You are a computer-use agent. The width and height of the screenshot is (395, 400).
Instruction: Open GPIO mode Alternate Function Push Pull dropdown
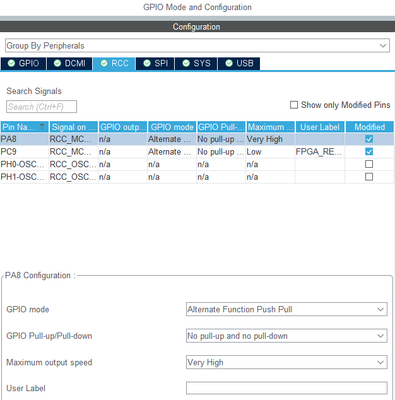(x=287, y=309)
